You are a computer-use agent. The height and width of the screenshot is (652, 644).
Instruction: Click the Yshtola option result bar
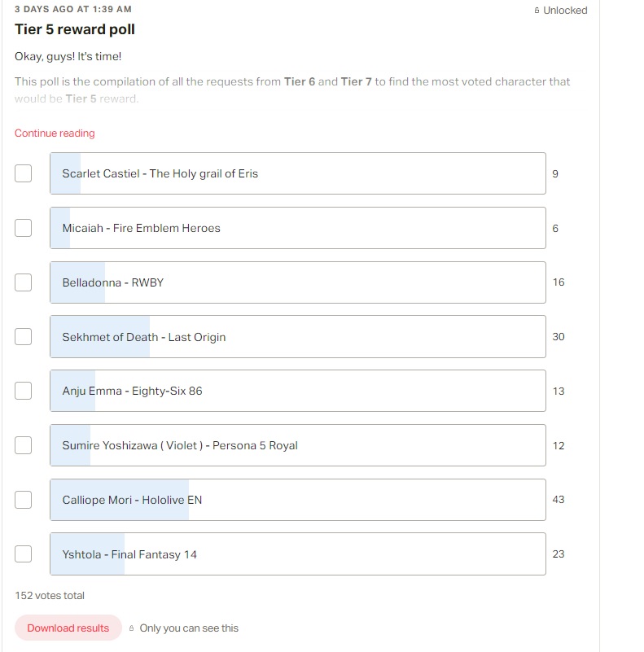coord(298,554)
